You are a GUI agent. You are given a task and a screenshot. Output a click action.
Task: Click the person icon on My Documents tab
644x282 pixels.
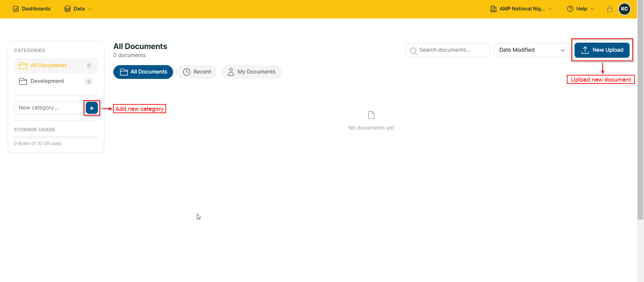[231, 72]
